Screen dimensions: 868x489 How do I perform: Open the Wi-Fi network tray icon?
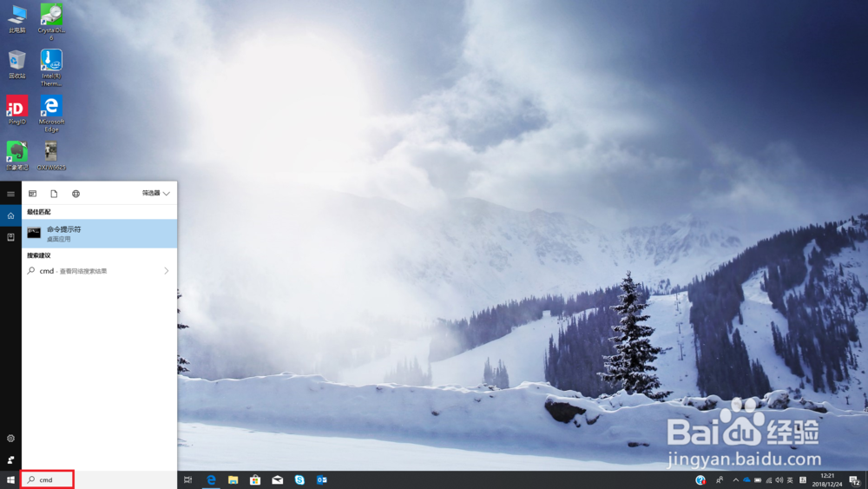click(769, 480)
